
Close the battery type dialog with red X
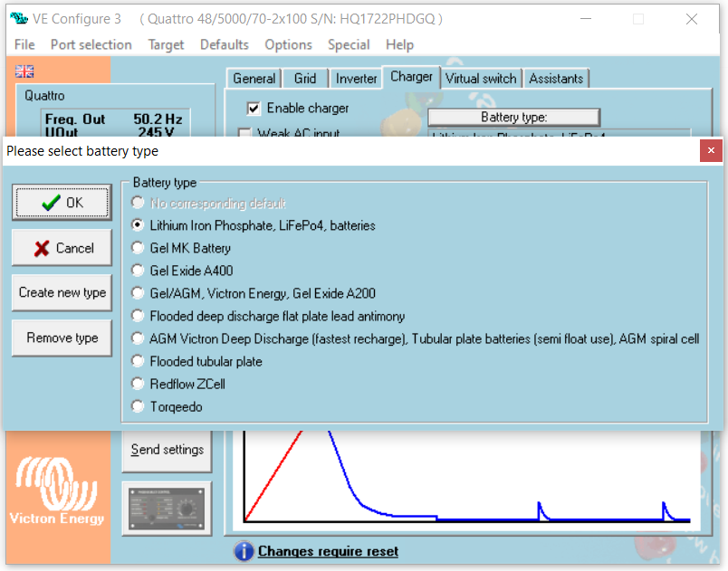coord(711,150)
